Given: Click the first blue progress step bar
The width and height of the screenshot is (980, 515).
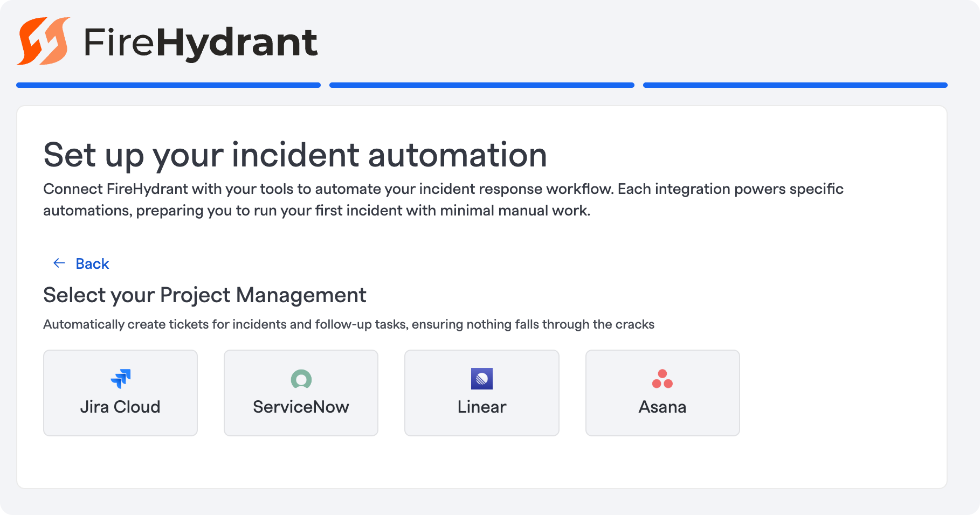Looking at the screenshot, I should [x=168, y=85].
